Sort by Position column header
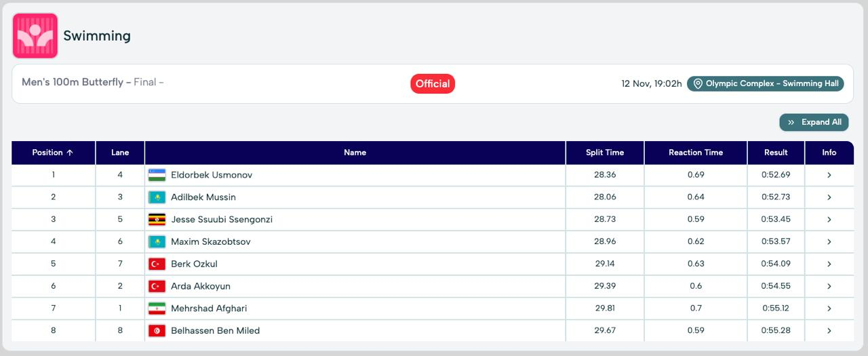Image resolution: width=868 pixels, height=356 pixels. pyautogui.click(x=53, y=153)
